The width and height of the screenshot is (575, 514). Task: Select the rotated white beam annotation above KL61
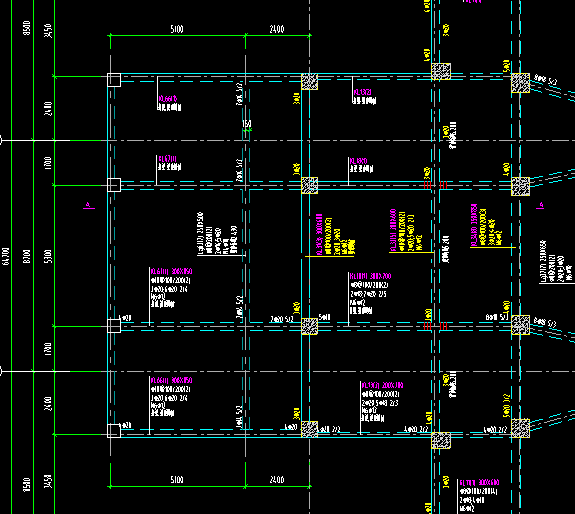[218, 233]
